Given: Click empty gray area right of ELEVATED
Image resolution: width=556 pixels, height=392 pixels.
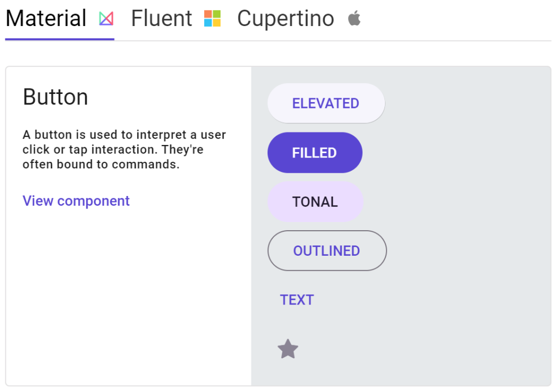Looking at the screenshot, I should pyautogui.click(x=467, y=103).
